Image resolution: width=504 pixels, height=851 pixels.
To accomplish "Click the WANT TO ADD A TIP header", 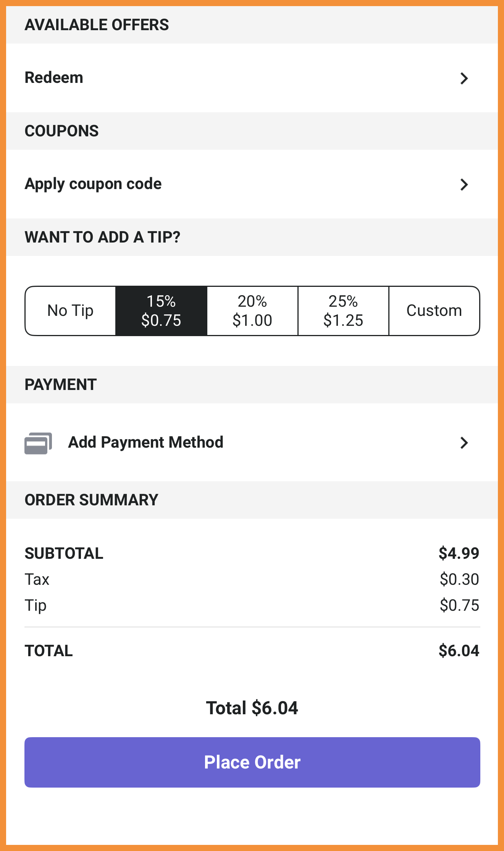I will click(102, 237).
